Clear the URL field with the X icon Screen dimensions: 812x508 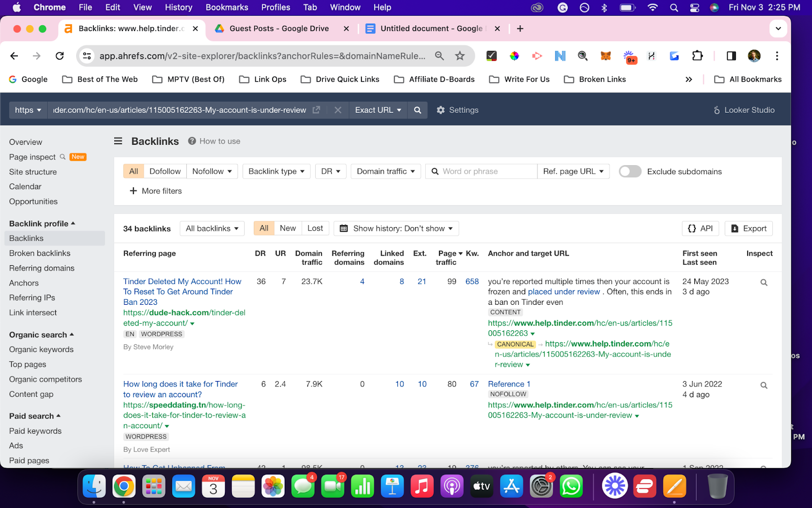337,110
